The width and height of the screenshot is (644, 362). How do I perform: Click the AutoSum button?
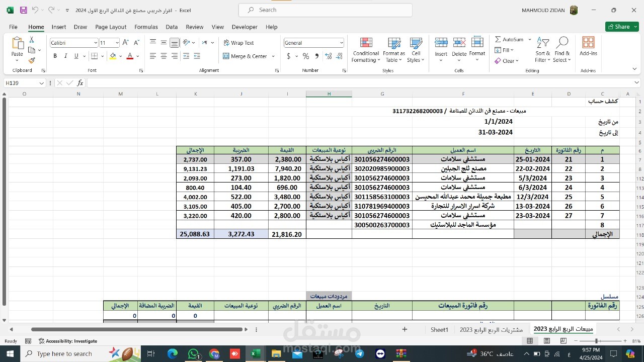coord(509,39)
